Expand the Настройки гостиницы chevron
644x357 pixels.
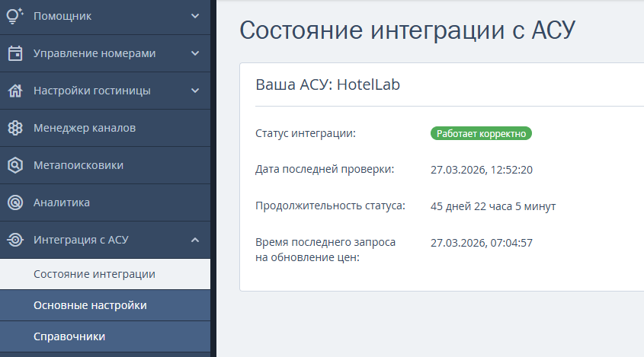pyautogui.click(x=195, y=91)
